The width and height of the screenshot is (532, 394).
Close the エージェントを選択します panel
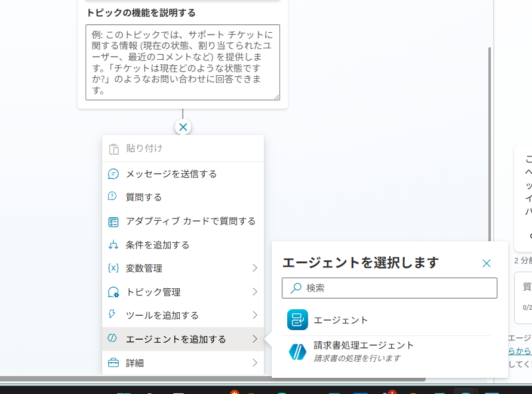point(487,263)
